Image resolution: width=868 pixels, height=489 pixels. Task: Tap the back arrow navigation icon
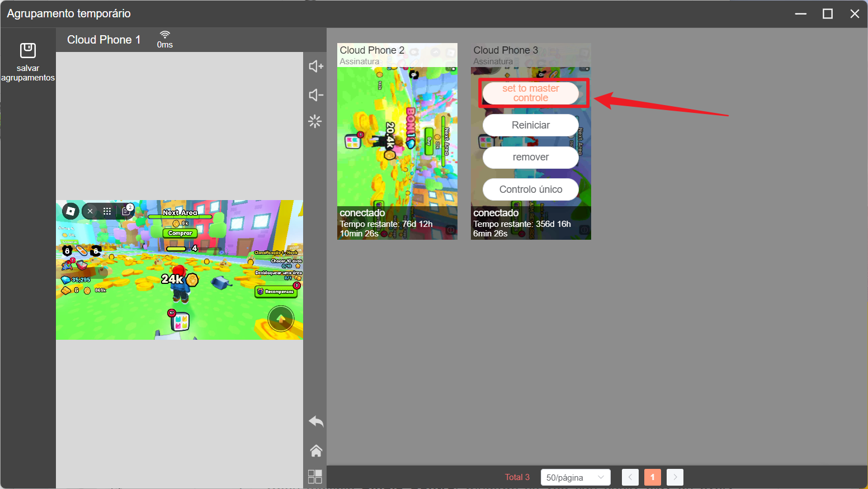click(316, 421)
